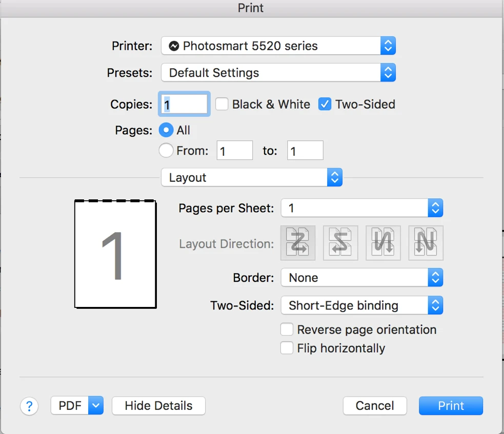Select the All pages radio button
Viewport: 504px width, 434px height.
coord(166,130)
